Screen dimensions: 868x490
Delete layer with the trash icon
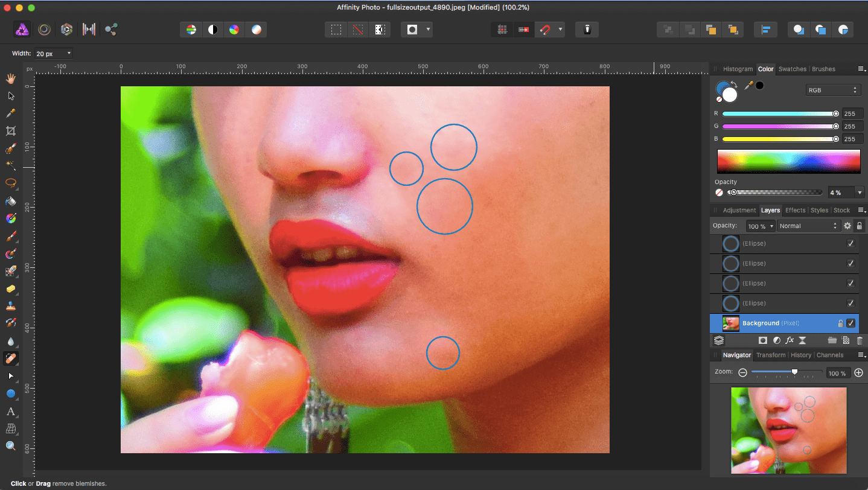click(860, 340)
